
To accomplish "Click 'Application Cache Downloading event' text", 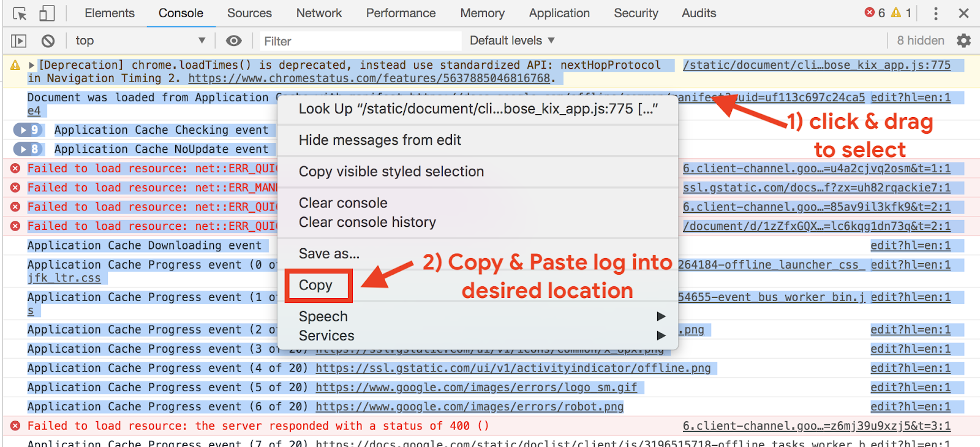I will click(x=145, y=245).
